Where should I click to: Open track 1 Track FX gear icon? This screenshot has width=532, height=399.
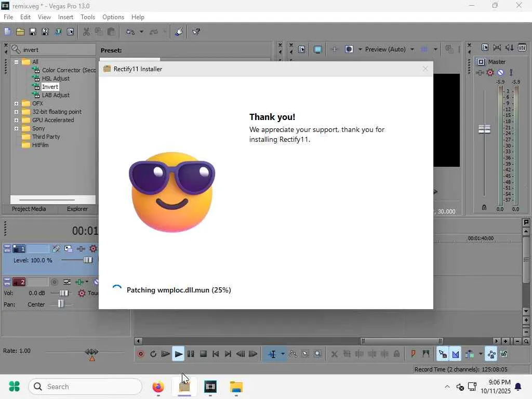pos(93,249)
